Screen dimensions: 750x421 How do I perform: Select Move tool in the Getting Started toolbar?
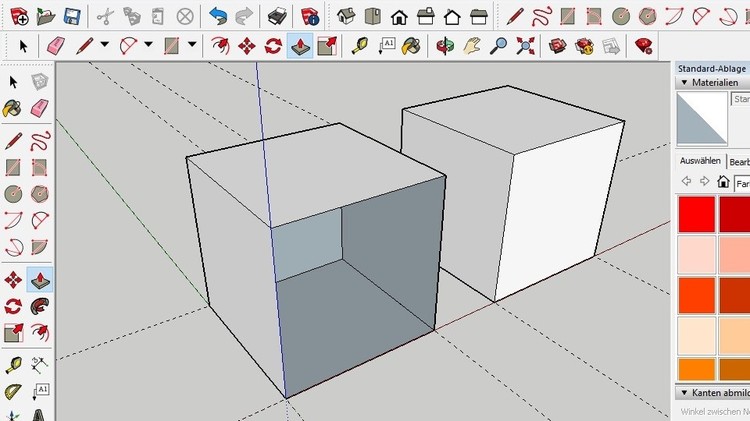pos(247,46)
